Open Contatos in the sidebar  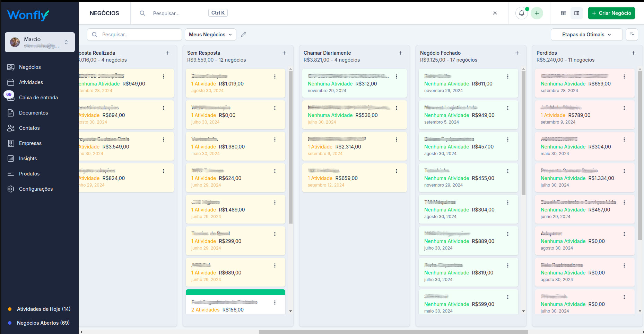(x=29, y=128)
